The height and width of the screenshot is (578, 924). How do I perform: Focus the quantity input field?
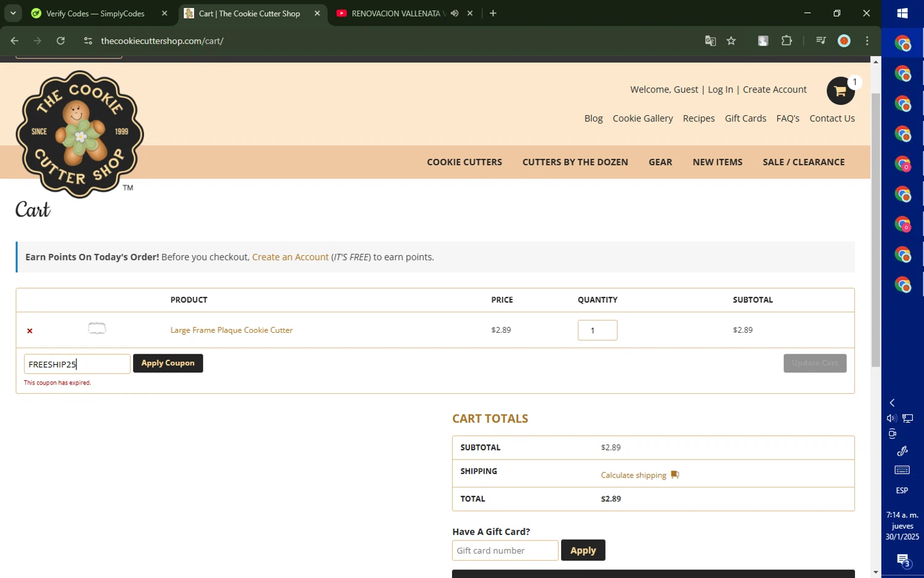pyautogui.click(x=598, y=330)
